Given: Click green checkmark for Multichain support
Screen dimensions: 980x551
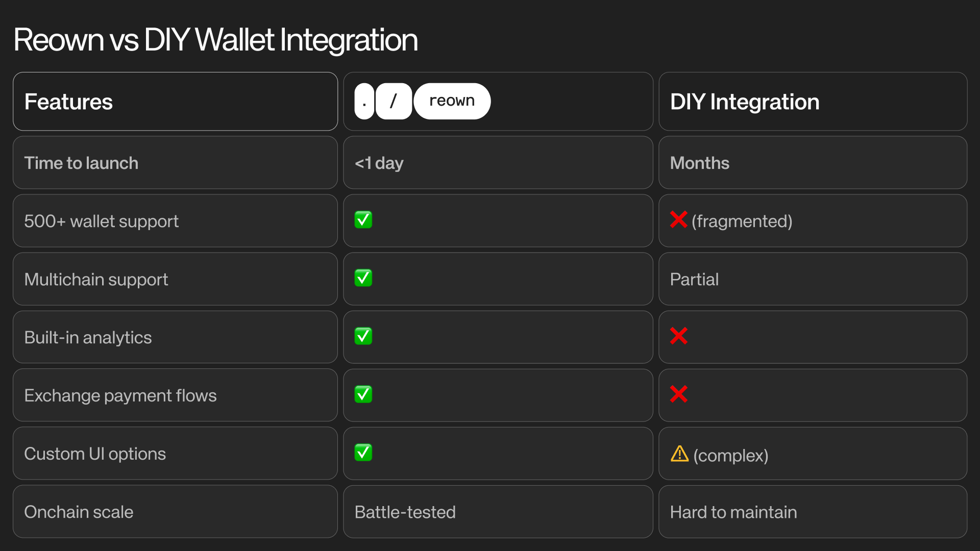Looking at the screenshot, I should [363, 278].
